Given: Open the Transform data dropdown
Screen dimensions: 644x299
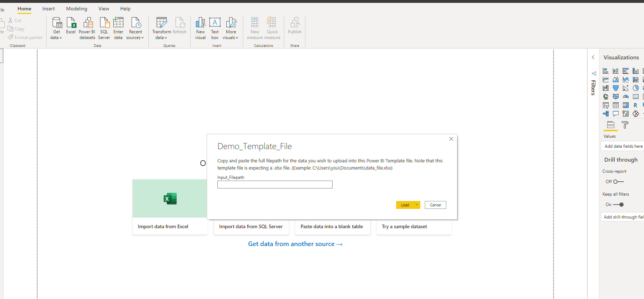Looking at the screenshot, I should (x=162, y=28).
